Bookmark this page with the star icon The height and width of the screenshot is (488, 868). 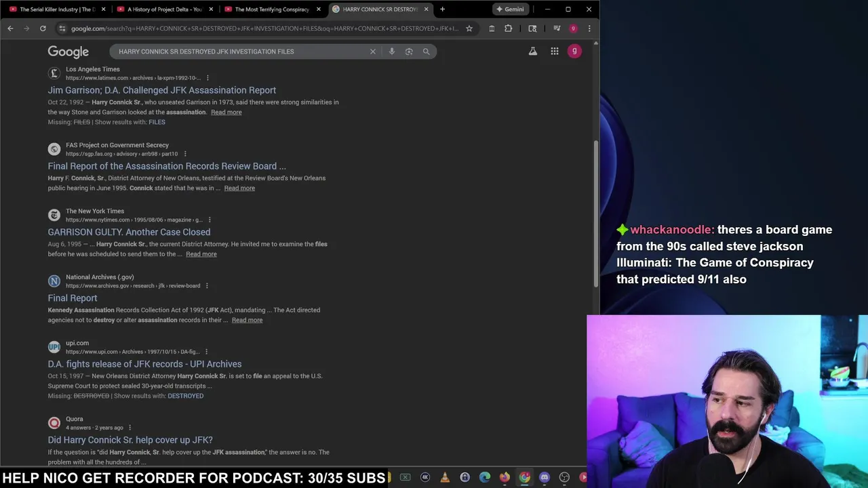click(x=469, y=28)
